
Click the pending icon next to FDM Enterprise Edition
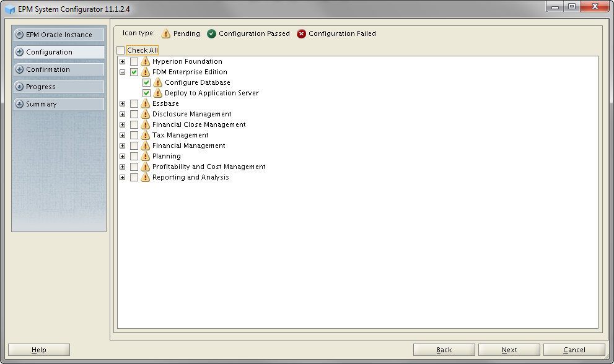[145, 72]
